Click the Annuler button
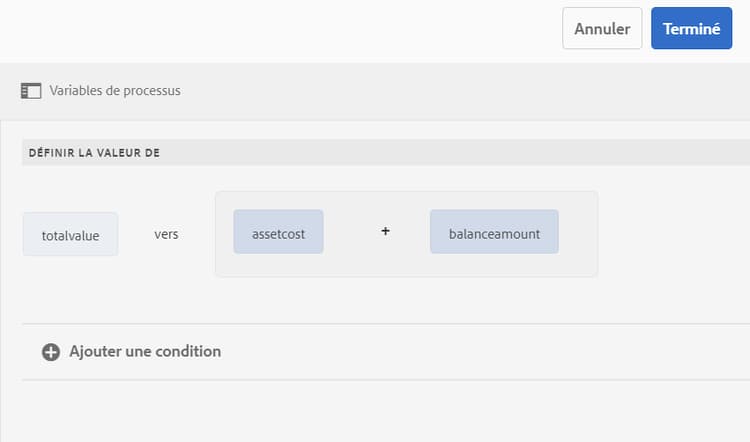This screenshot has width=750, height=442. (x=602, y=29)
